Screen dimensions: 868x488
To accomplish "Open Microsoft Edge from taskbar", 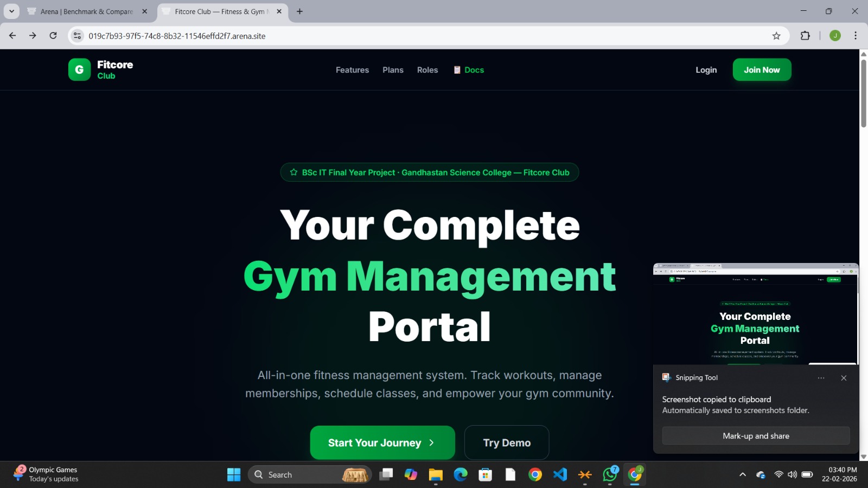I will pos(461,475).
